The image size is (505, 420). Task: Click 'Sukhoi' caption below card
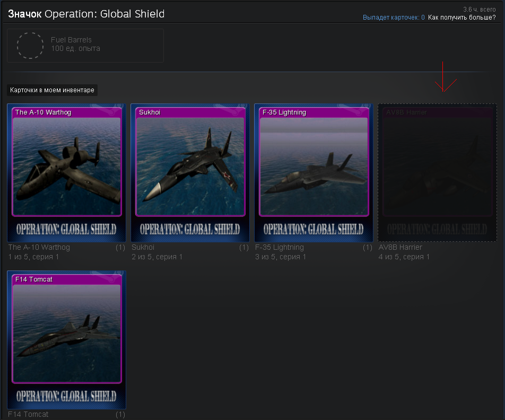pos(143,247)
